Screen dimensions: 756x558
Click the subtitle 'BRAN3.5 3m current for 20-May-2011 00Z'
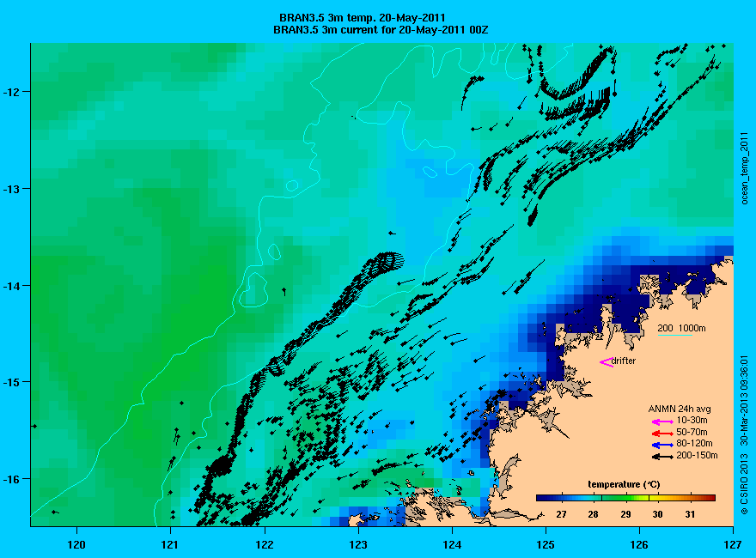(381, 30)
